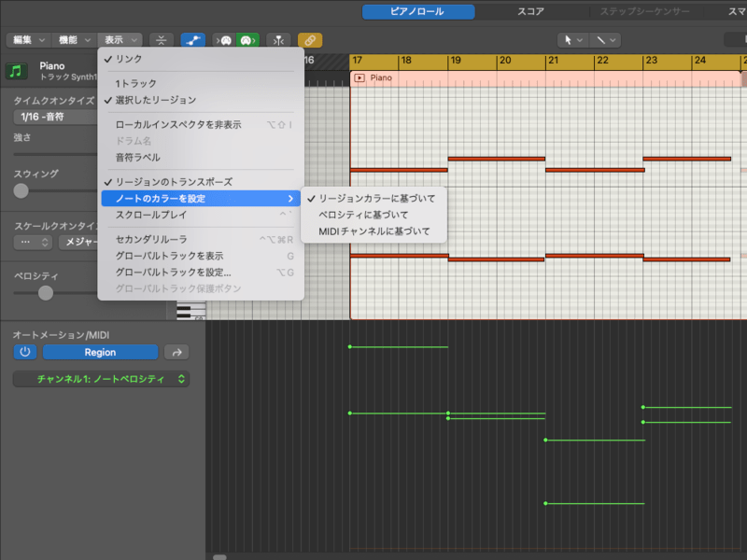
Task: Toggle the blue automation display icon
Action: pyautogui.click(x=193, y=40)
